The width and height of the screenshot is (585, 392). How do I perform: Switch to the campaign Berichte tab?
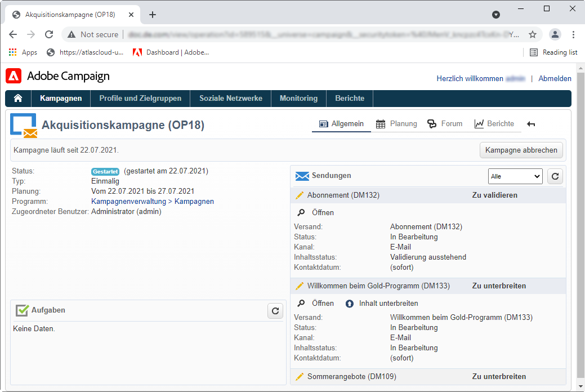[494, 123]
